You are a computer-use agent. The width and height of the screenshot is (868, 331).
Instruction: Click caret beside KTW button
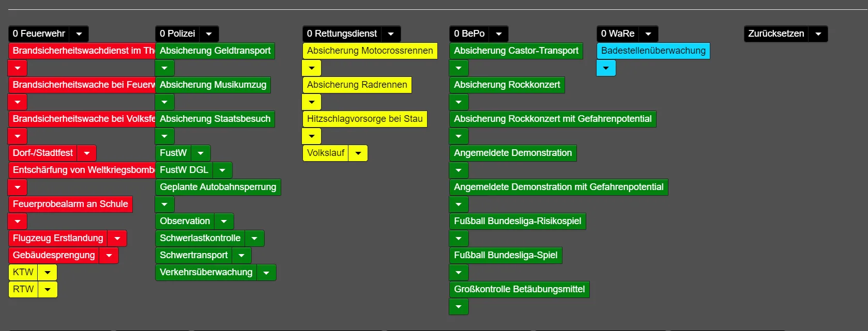pos(48,273)
